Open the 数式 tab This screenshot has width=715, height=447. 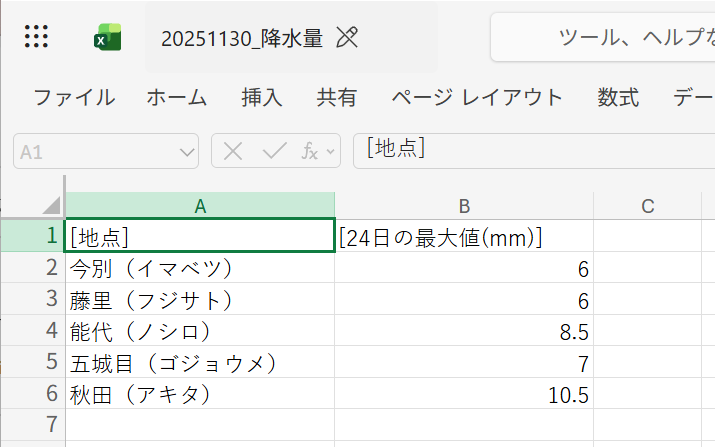[618, 98]
